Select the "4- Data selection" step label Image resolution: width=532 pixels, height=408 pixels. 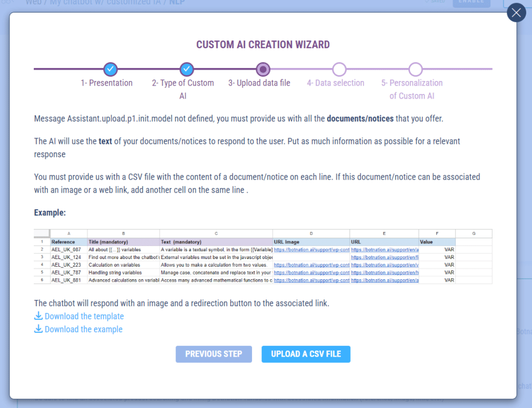click(335, 83)
